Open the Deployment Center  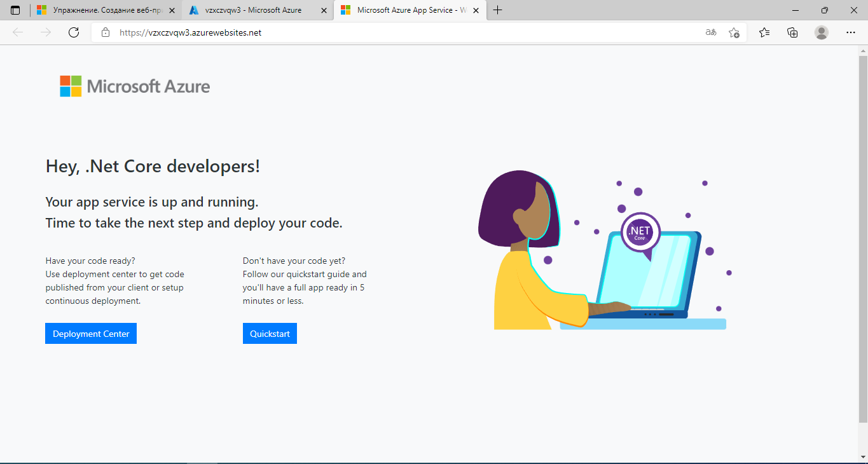click(90, 333)
